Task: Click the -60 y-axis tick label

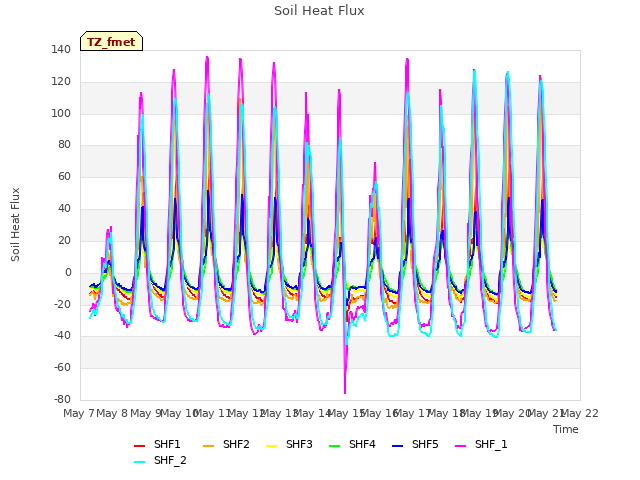Action: 62,368
